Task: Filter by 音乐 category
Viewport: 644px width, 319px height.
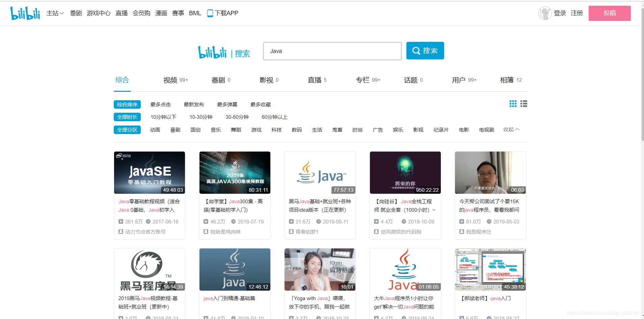Action: click(x=216, y=130)
